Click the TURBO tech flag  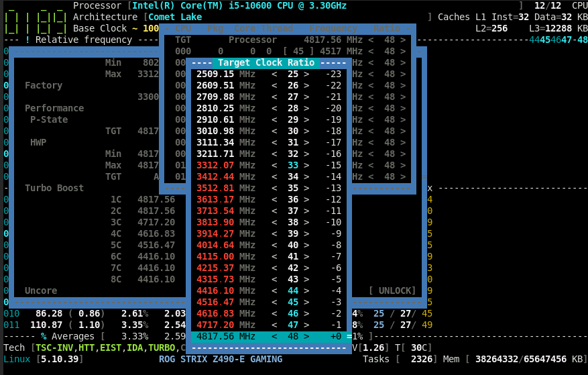[x=162, y=347]
